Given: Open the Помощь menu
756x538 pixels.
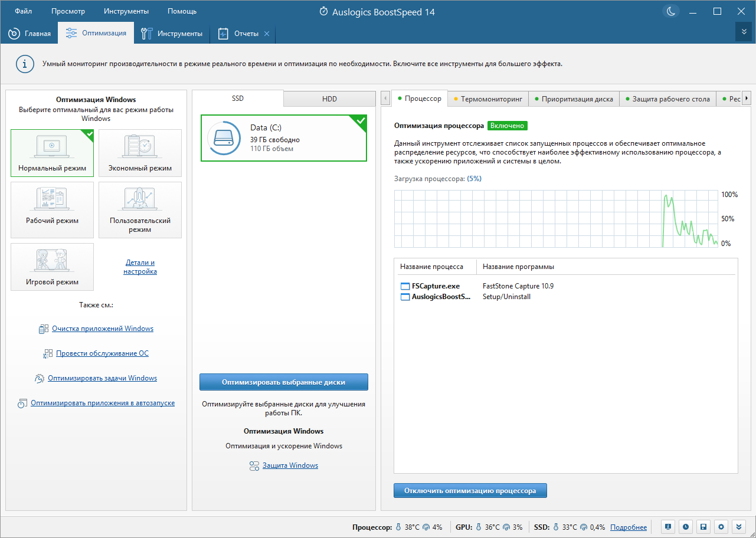Looking at the screenshot, I should pyautogui.click(x=182, y=11).
